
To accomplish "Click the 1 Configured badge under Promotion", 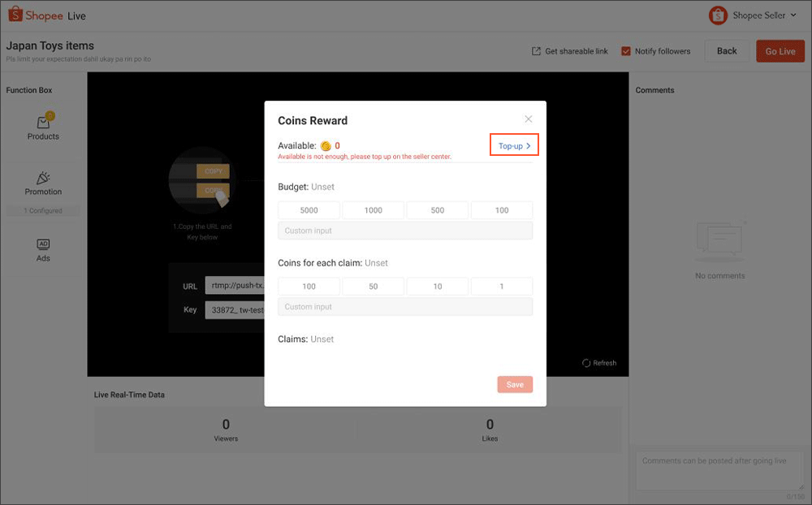I will 42,209.
